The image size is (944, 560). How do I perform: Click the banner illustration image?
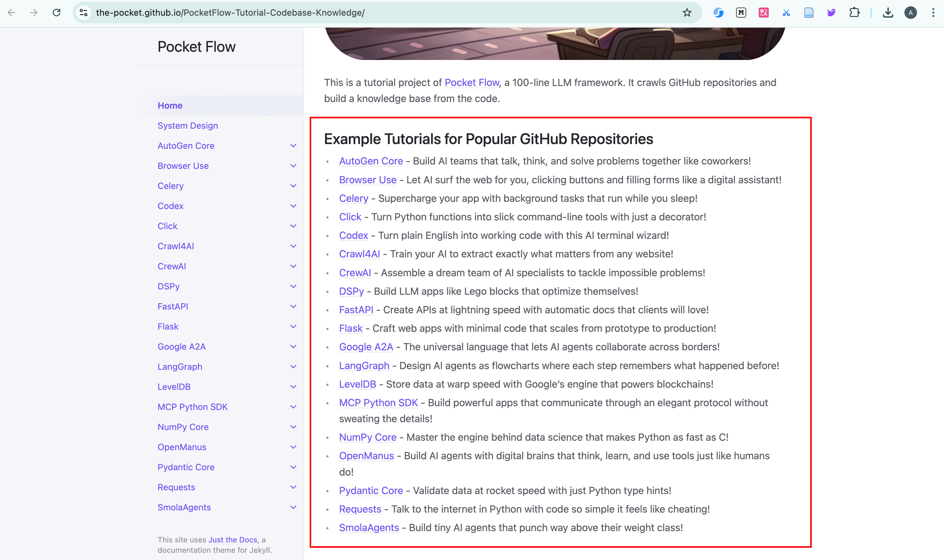555,43
